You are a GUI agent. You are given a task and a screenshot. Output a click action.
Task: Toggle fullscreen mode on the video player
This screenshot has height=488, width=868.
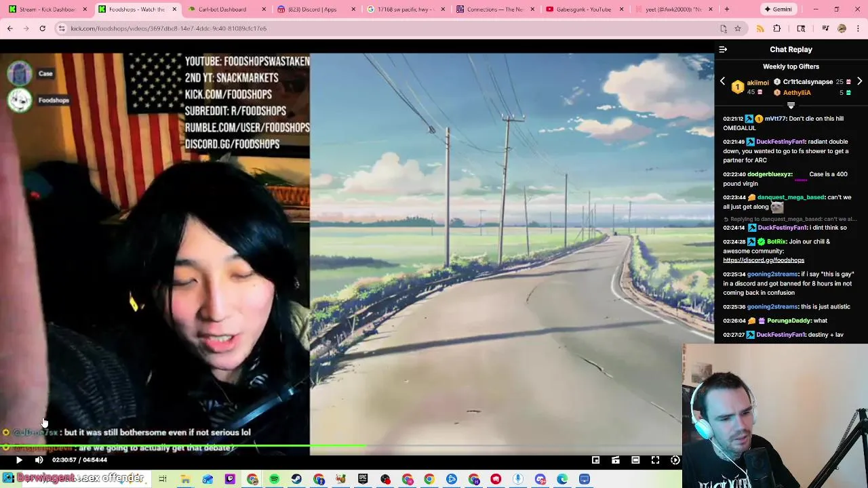pyautogui.click(x=655, y=460)
